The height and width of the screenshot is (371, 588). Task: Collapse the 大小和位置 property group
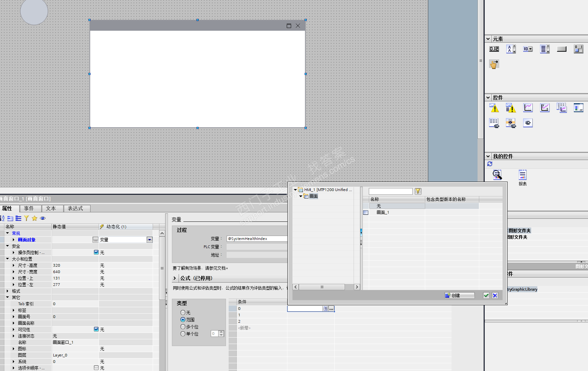[7, 259]
